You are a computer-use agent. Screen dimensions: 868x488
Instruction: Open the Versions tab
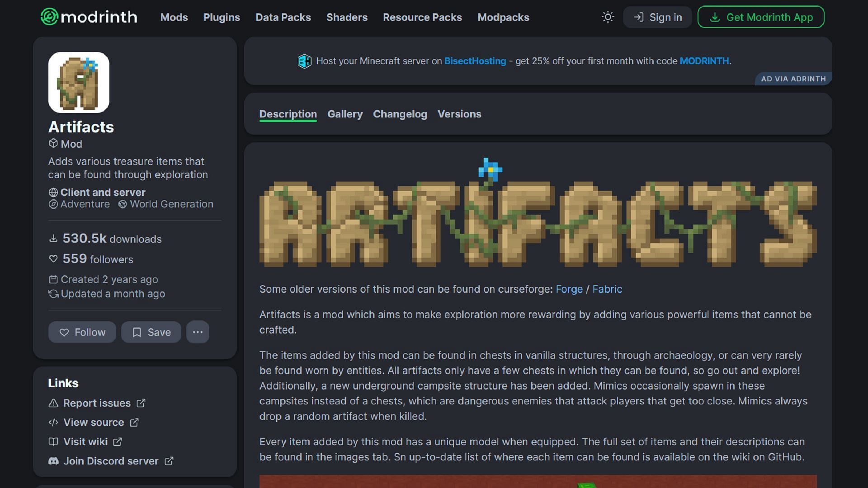[459, 114]
